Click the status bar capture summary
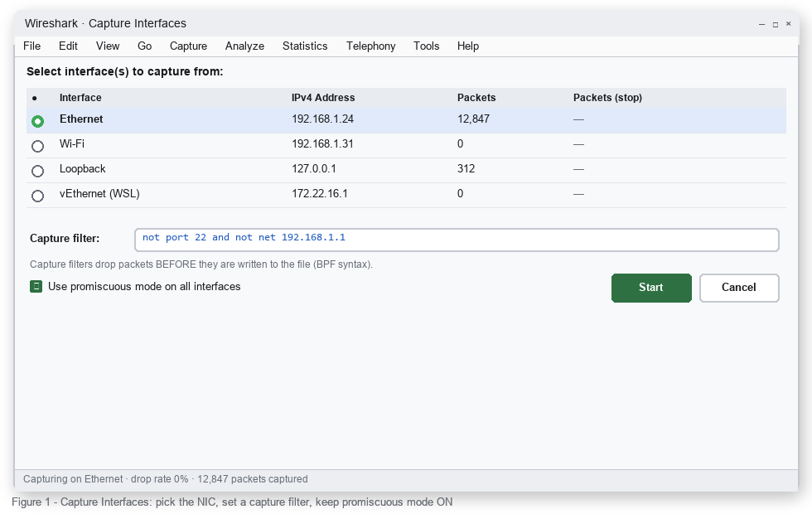 (x=165, y=479)
